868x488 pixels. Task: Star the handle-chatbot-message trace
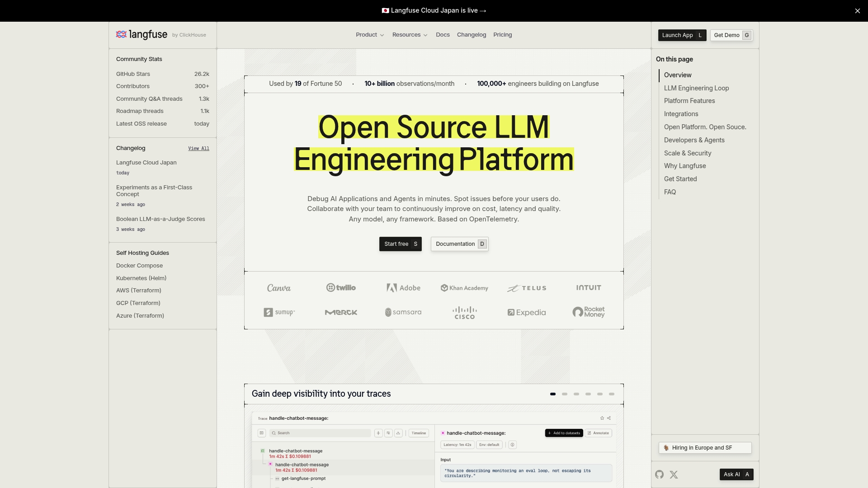(x=602, y=418)
